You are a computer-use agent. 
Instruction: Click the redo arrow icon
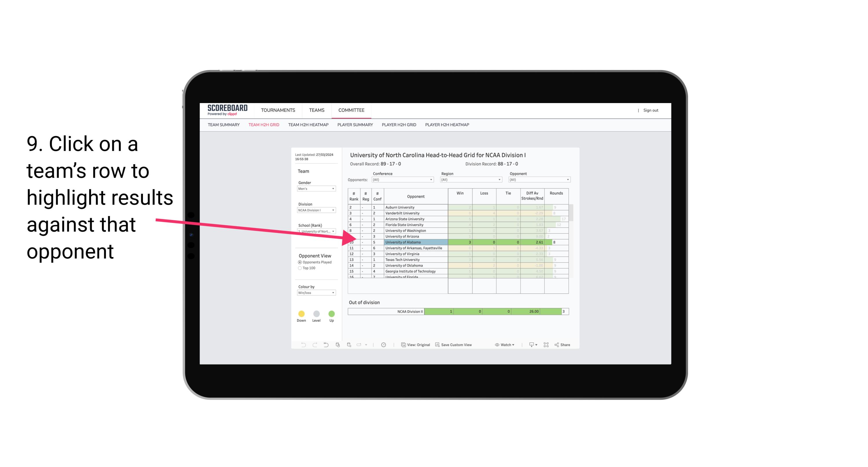click(314, 346)
